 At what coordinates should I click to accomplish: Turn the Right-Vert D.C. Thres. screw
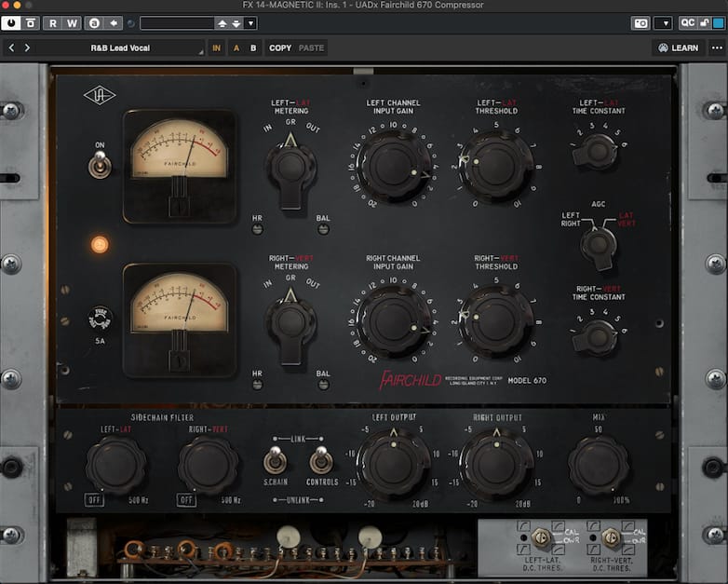611,537
